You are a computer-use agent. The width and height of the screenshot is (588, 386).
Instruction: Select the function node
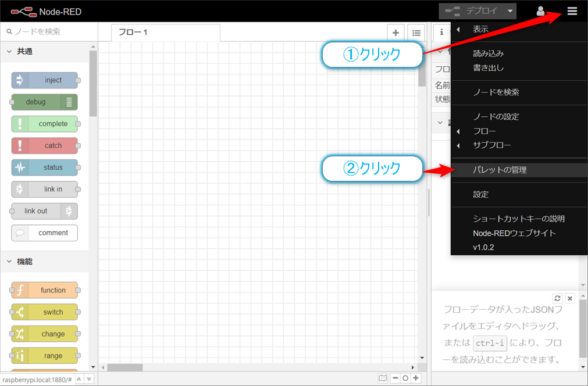click(45, 291)
